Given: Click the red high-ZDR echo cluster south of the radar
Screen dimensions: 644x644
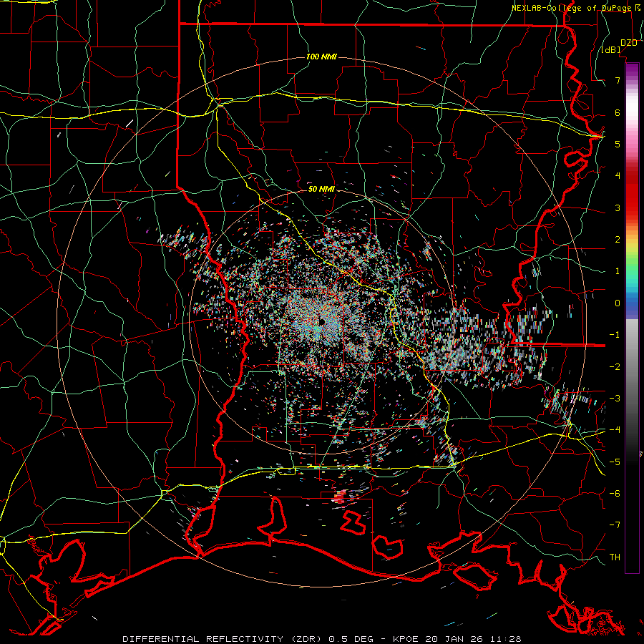Looking at the screenshot, I should [x=339, y=497].
